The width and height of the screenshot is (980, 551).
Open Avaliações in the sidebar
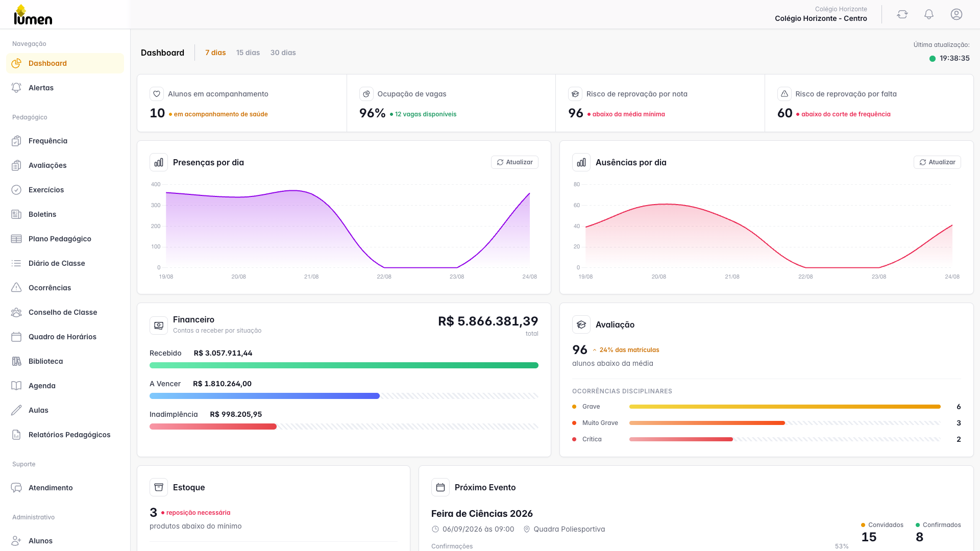pos(65,165)
